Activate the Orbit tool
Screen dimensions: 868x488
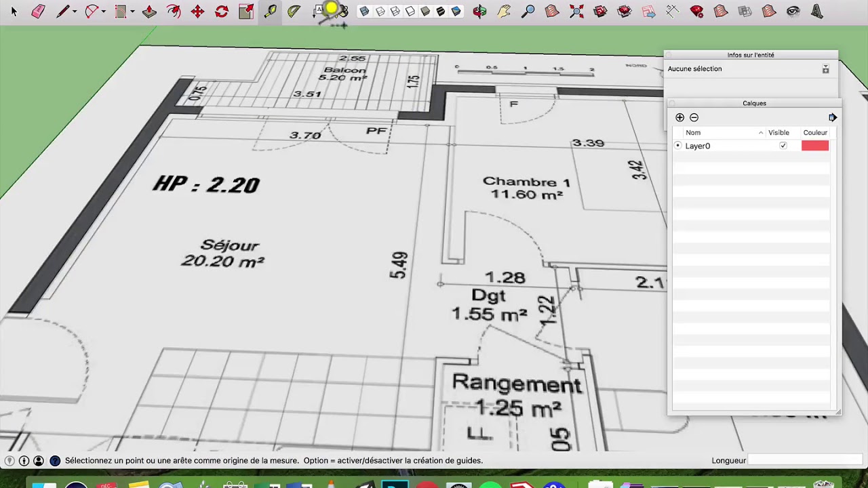(x=479, y=12)
